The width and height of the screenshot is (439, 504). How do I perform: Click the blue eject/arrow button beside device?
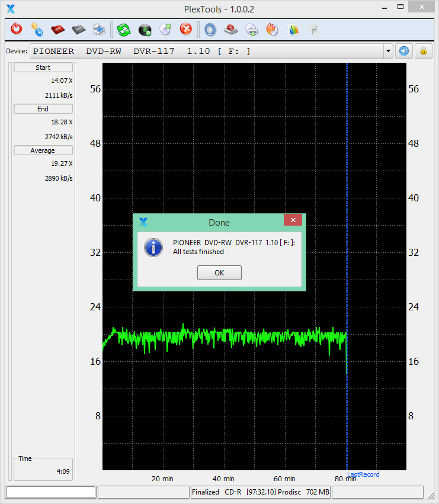404,51
